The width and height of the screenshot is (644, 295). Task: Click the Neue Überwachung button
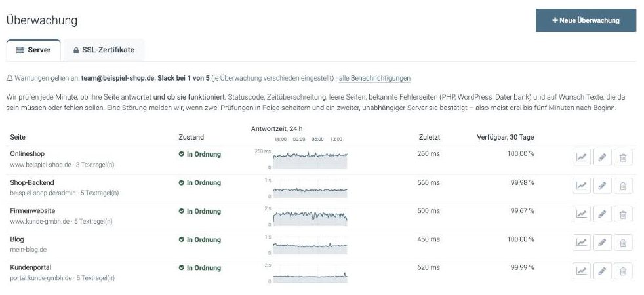[586, 20]
